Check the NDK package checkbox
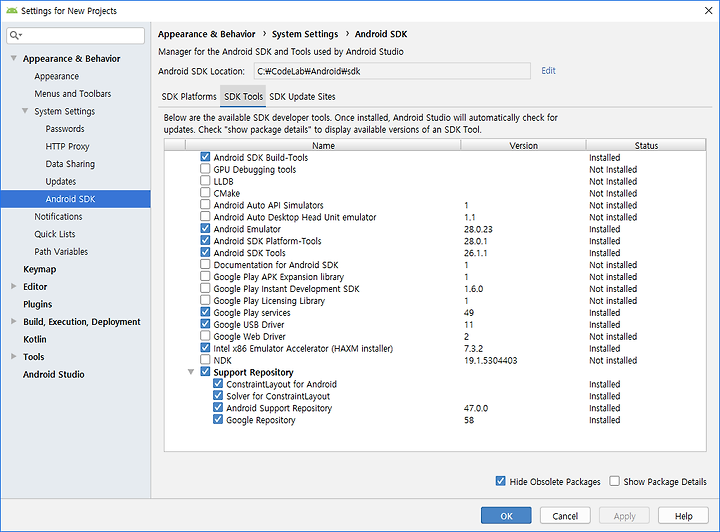Screen dimensions: 720x532 click(205, 360)
